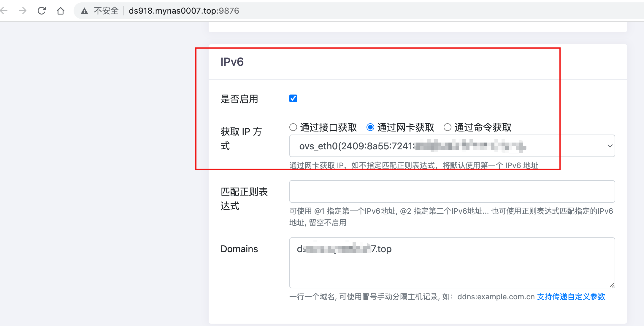Go to browser home page icon
Screen dimensions: 644x326
pos(61,11)
